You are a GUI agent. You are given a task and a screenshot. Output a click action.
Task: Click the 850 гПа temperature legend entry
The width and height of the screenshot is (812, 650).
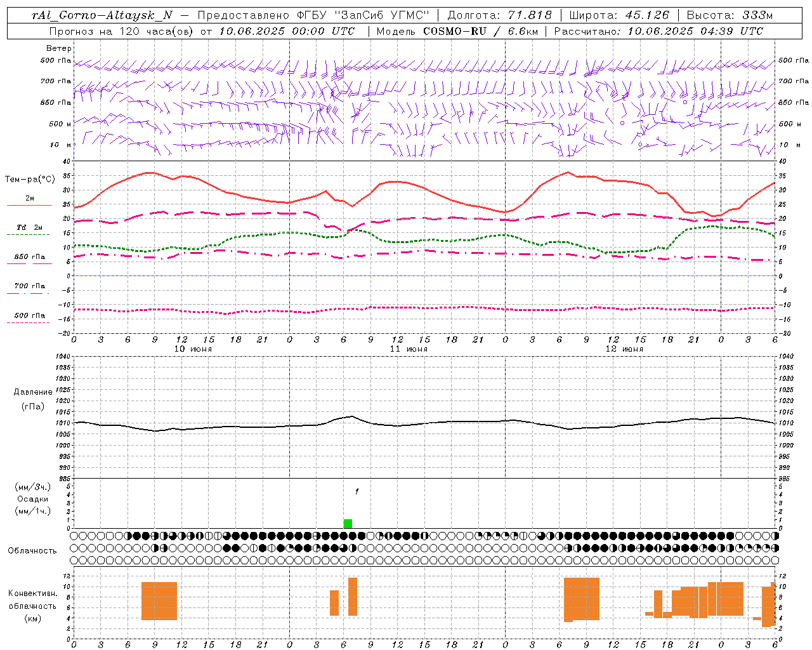pyautogui.click(x=29, y=257)
